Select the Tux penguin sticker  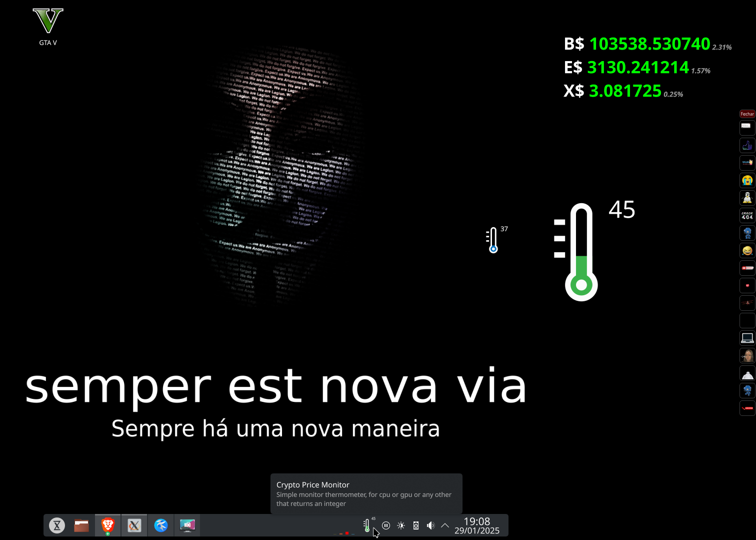click(747, 198)
